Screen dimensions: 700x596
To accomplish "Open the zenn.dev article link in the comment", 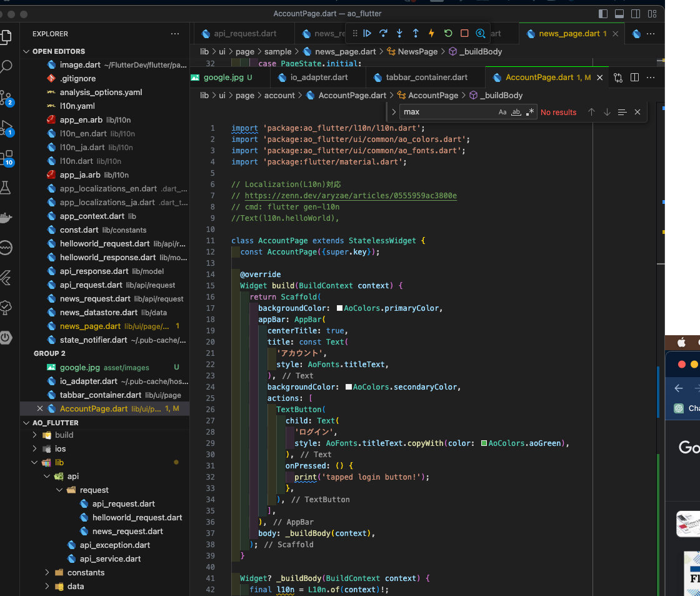I will [351, 196].
